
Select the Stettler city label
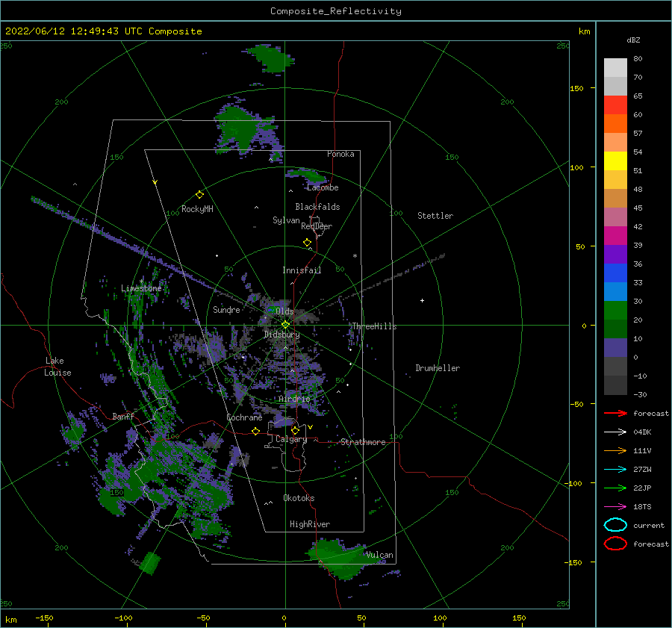(x=435, y=216)
